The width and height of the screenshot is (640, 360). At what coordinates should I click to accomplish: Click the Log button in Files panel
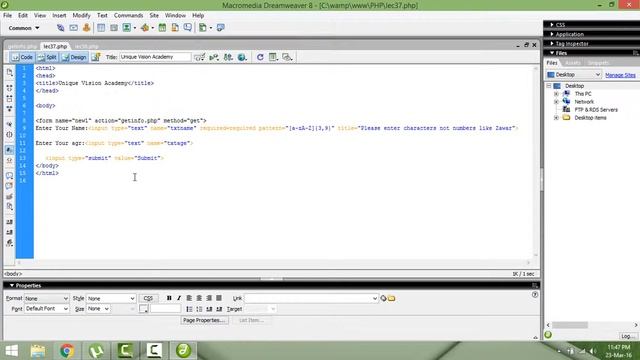tap(627, 336)
